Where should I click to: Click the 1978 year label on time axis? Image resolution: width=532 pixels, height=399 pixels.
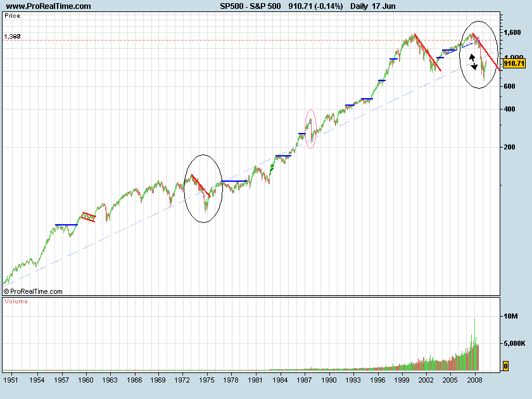click(231, 380)
